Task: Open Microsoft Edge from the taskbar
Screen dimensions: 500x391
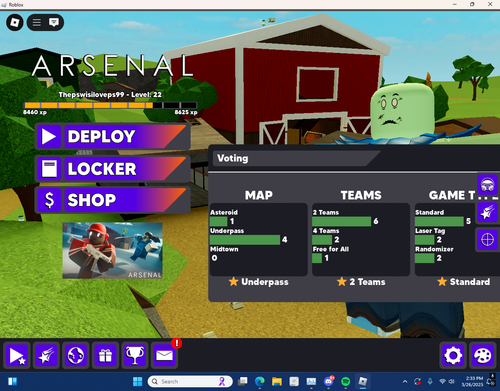Action: 260,381
